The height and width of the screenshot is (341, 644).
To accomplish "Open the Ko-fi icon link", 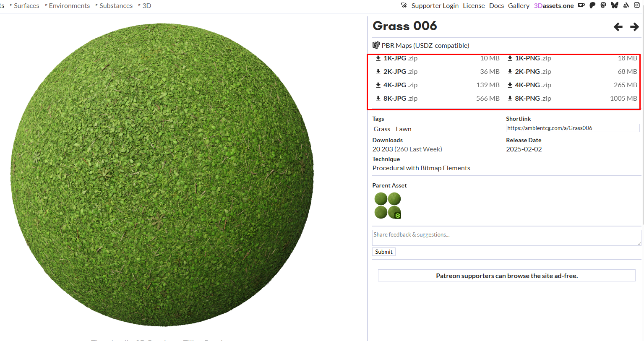I will [x=581, y=5].
